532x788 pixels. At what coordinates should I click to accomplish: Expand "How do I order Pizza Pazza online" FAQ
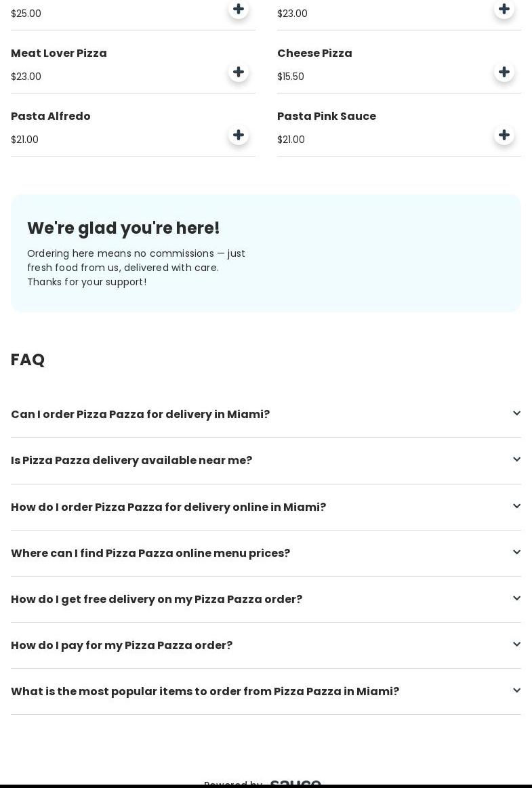pos(516,507)
